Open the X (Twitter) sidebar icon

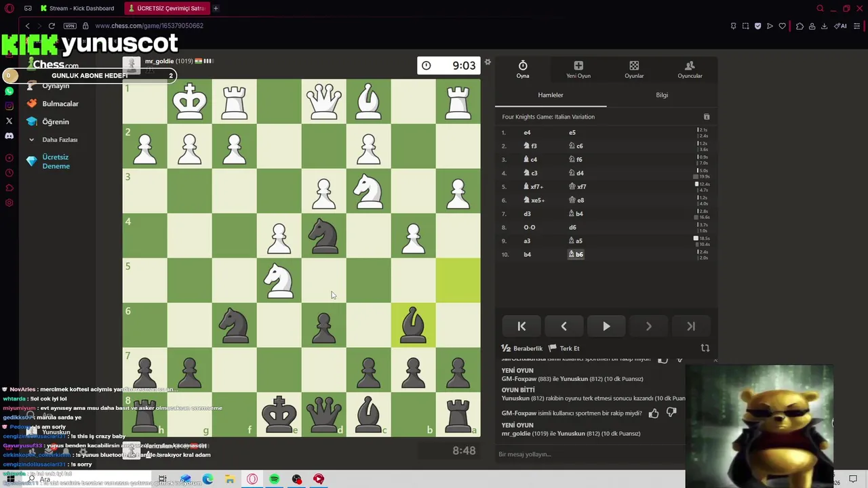pos(9,121)
